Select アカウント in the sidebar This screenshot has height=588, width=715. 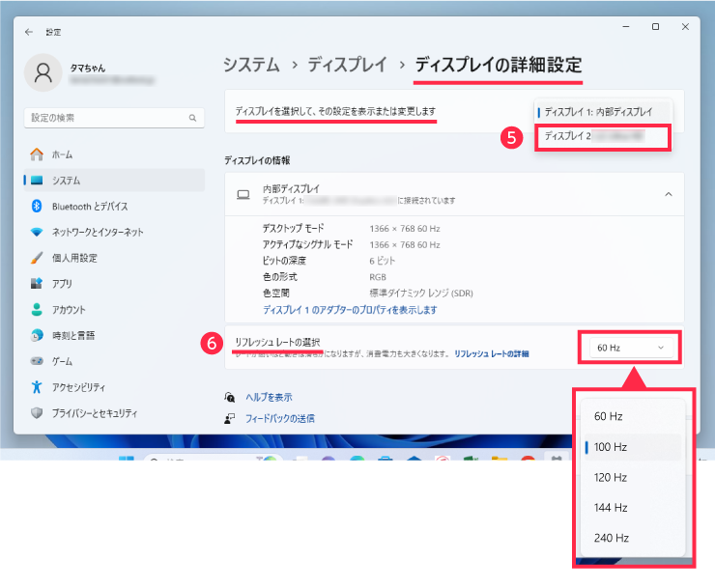coord(69,310)
